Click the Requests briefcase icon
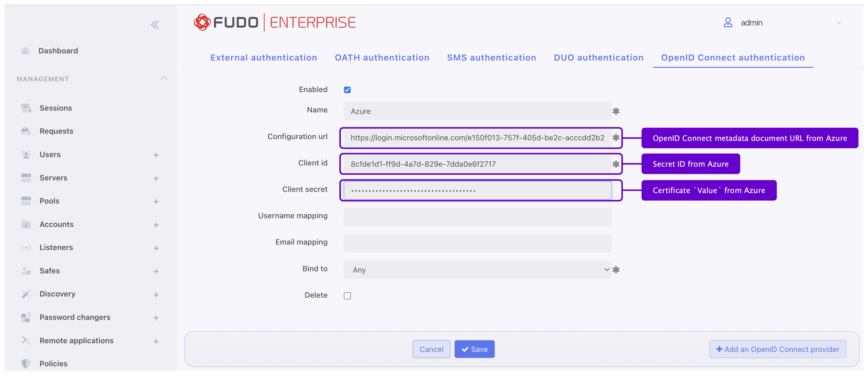The width and height of the screenshot is (868, 378). (26, 131)
